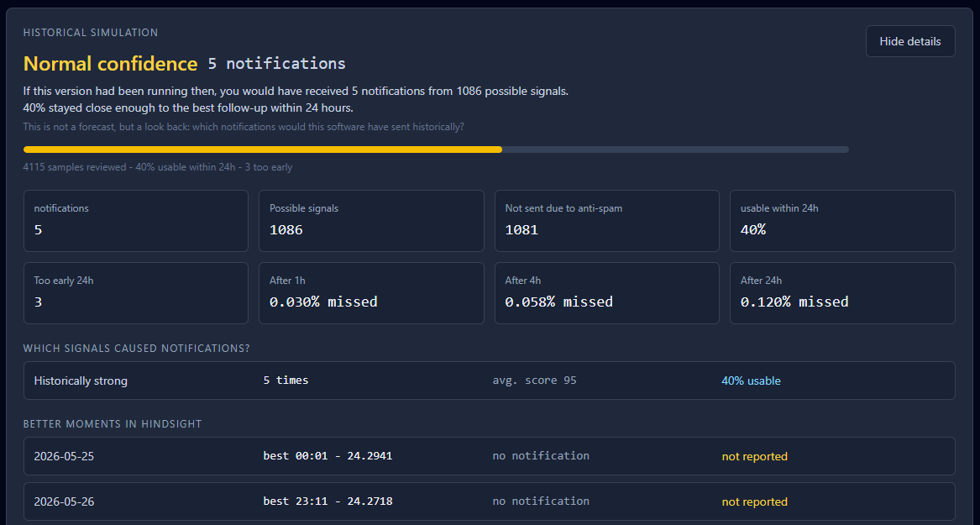Screen dimensions: 980x525
Task: Click 'no notification' in the 2026-05-25 row
Action: [x=541, y=455]
